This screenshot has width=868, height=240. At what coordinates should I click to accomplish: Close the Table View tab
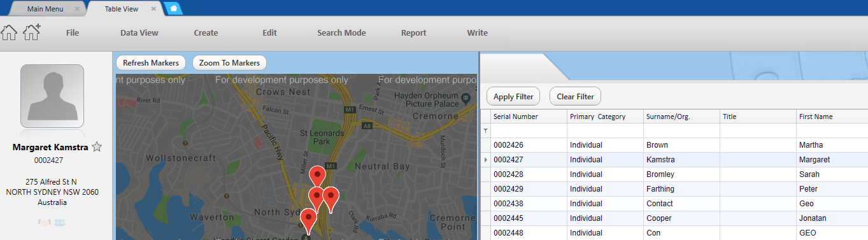coord(153,9)
